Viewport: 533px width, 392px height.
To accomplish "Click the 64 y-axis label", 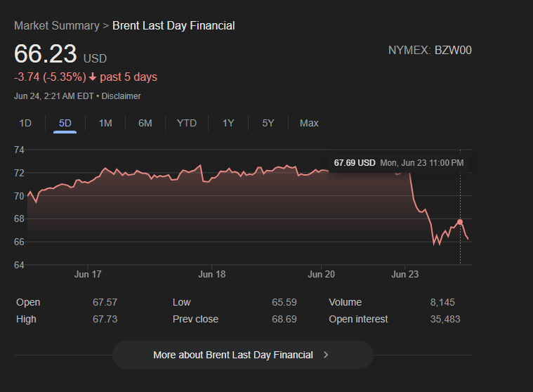I will tap(19, 265).
